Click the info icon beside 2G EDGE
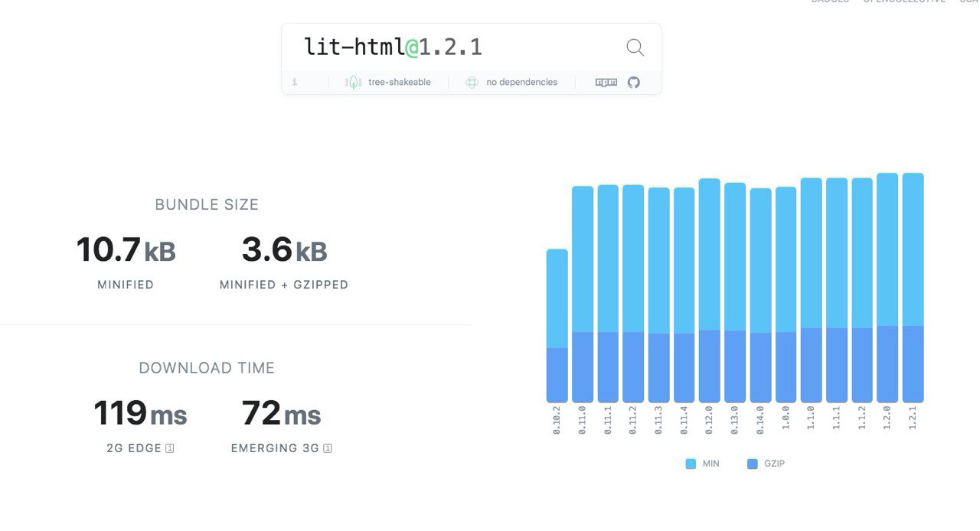The image size is (980, 531). [x=170, y=448]
